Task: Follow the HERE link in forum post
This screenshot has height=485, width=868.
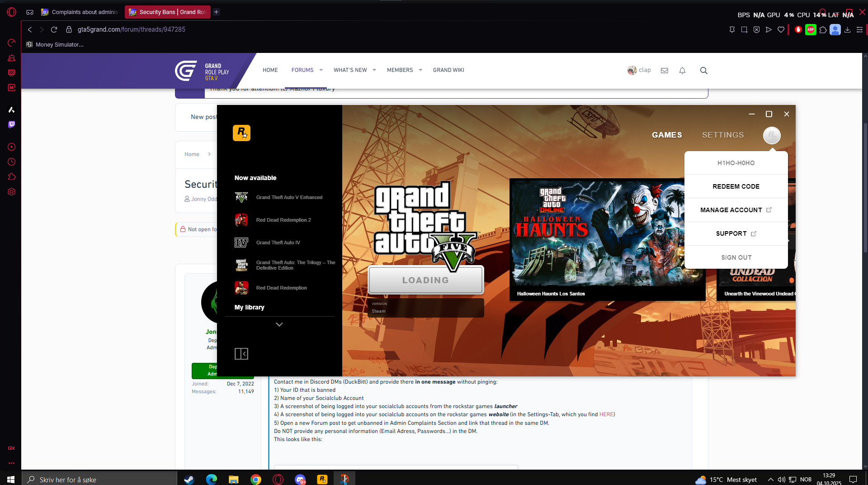Action: 606,414
